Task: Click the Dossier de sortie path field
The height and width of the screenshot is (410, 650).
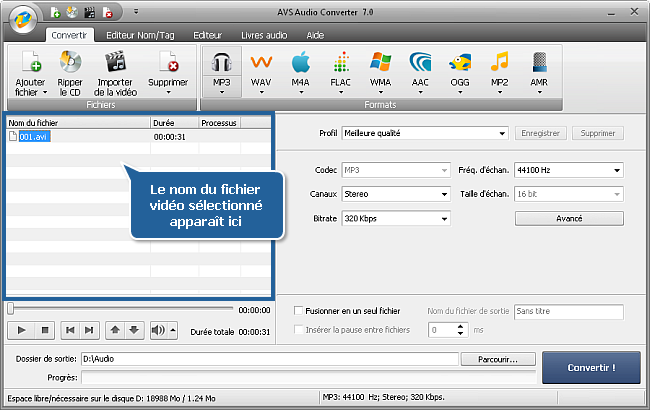Action: coord(270,358)
